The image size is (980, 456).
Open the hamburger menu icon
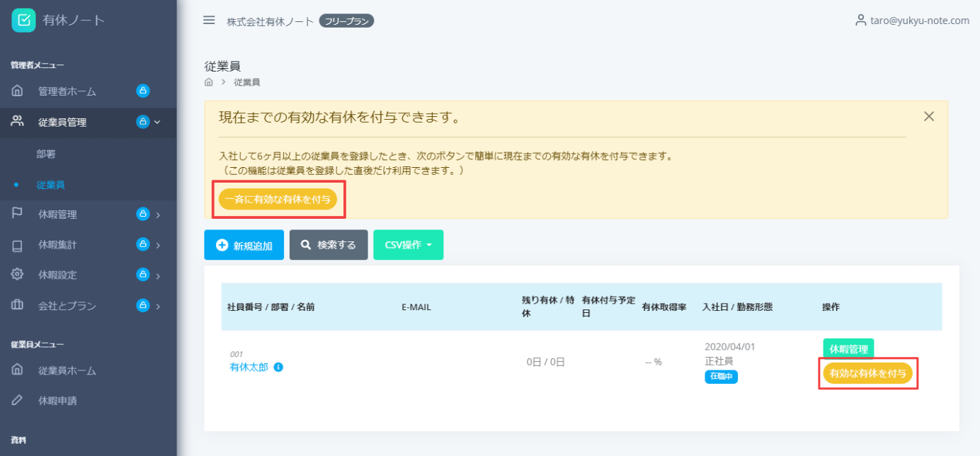coord(209,20)
